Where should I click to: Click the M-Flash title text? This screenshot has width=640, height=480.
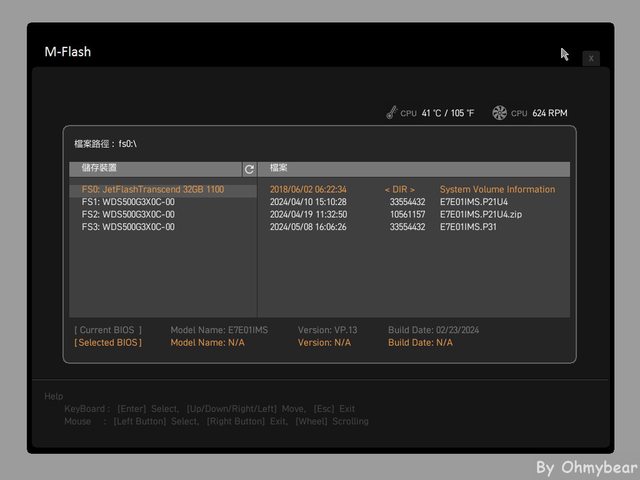[x=68, y=51]
